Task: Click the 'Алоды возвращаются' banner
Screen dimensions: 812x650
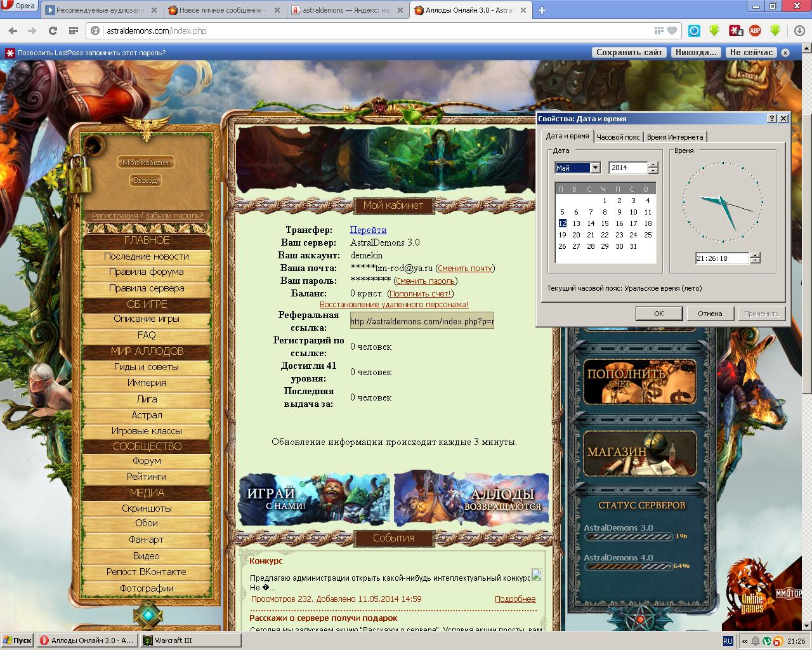Action: point(471,499)
